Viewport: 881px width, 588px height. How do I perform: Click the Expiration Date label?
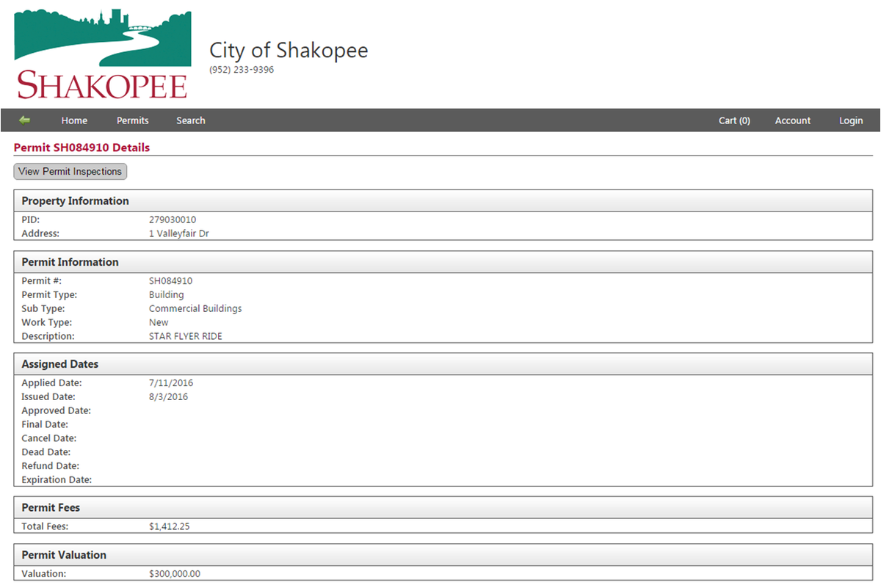coord(57,479)
